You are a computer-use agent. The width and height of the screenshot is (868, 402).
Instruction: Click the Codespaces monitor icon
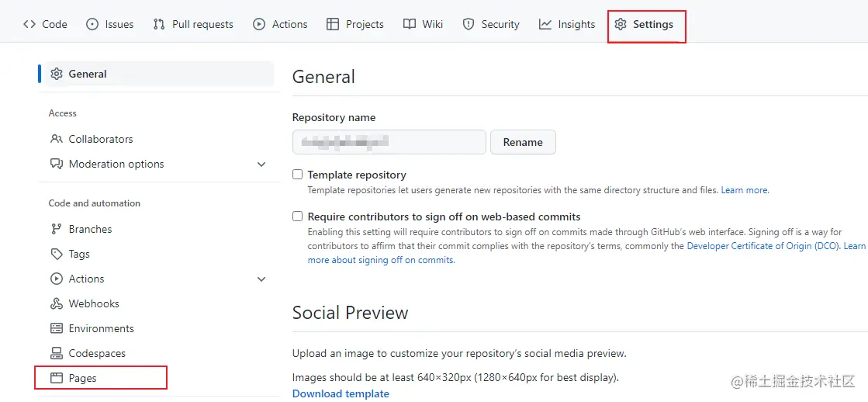(x=57, y=353)
